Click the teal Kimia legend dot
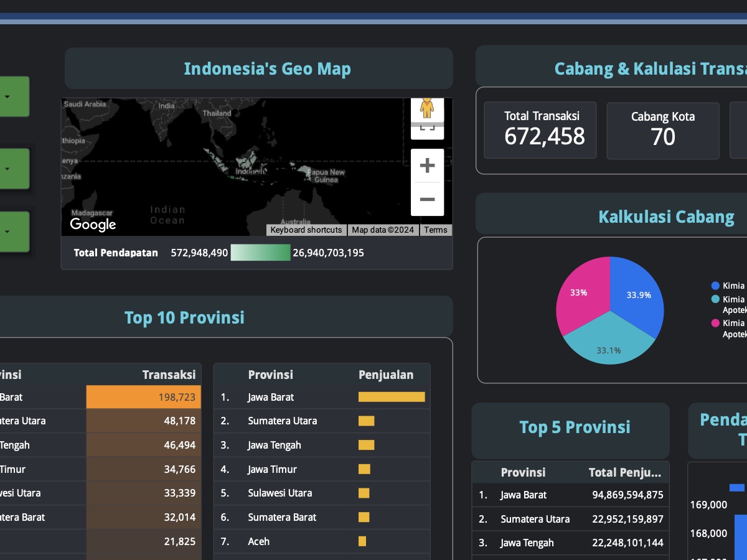The height and width of the screenshot is (560, 747). (x=715, y=299)
